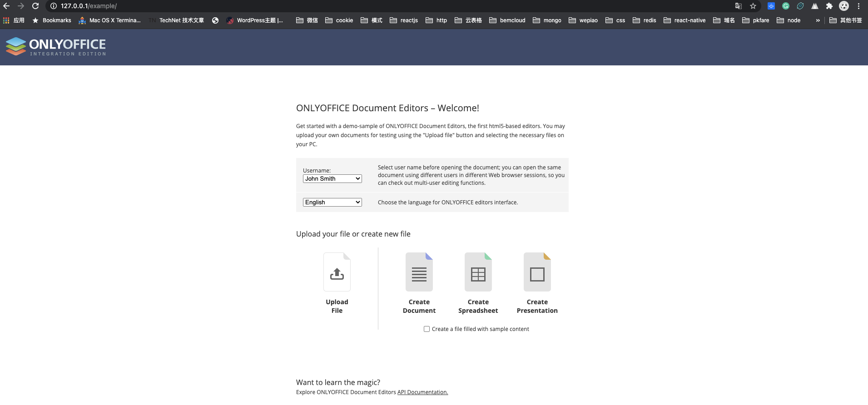Click the Create Presentation label
The width and height of the screenshot is (868, 405).
pyautogui.click(x=537, y=306)
